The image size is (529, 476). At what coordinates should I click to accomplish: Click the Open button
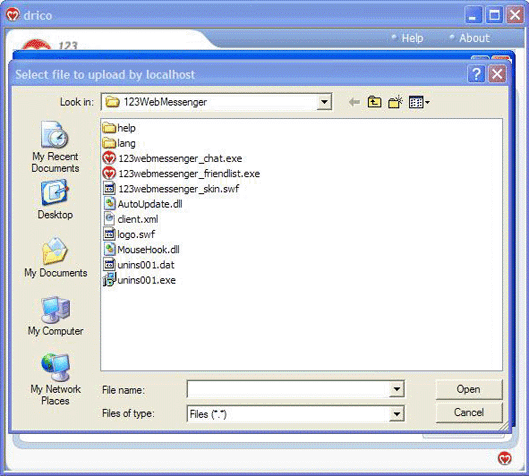[x=469, y=389]
